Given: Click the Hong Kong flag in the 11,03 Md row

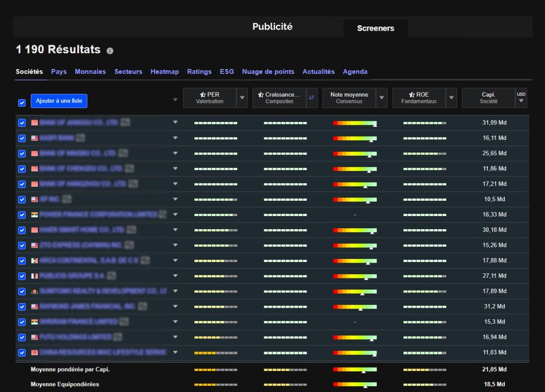Looking at the screenshot, I should [35, 352].
